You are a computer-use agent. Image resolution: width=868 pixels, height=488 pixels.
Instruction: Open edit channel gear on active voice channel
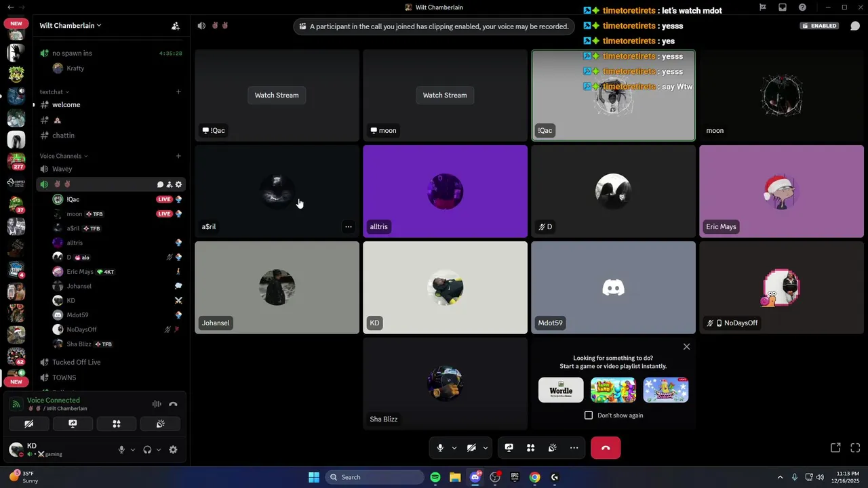coord(178,184)
